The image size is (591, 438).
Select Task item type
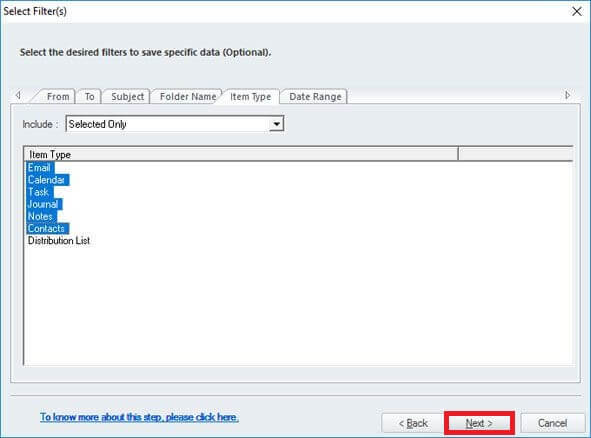coord(39,192)
